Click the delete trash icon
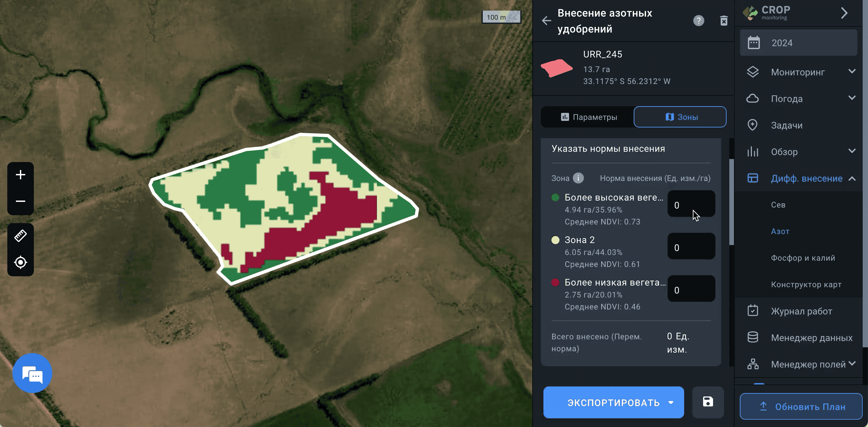The height and width of the screenshot is (427, 868). click(x=724, y=21)
